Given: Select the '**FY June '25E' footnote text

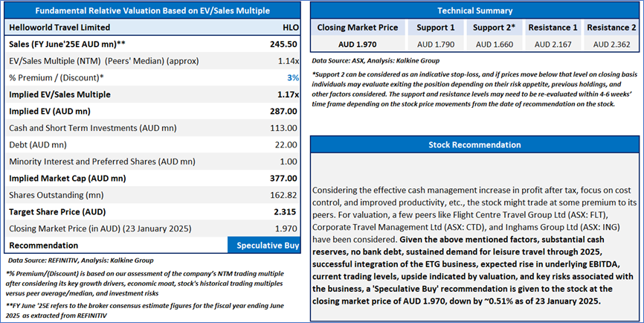Looking at the screenshot, I should tap(144, 310).
